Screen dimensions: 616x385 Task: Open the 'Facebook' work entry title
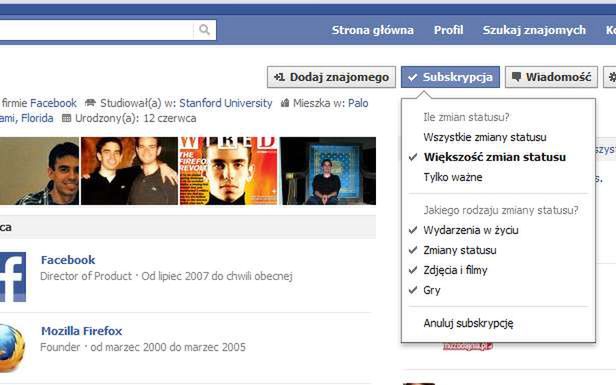tap(68, 260)
